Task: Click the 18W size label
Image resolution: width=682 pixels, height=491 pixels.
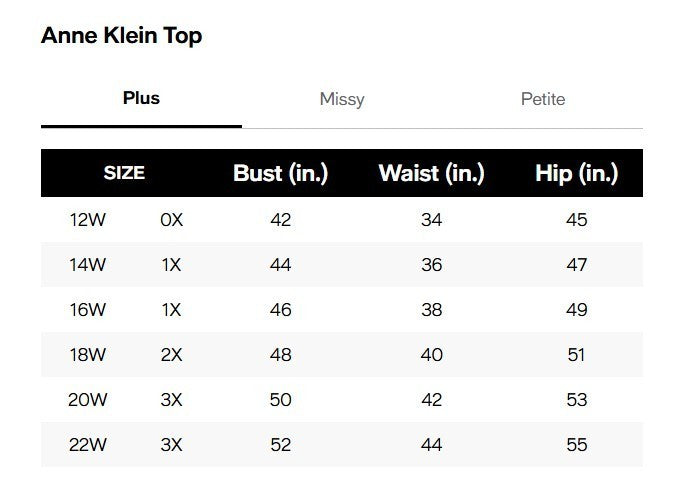Action: click(87, 355)
